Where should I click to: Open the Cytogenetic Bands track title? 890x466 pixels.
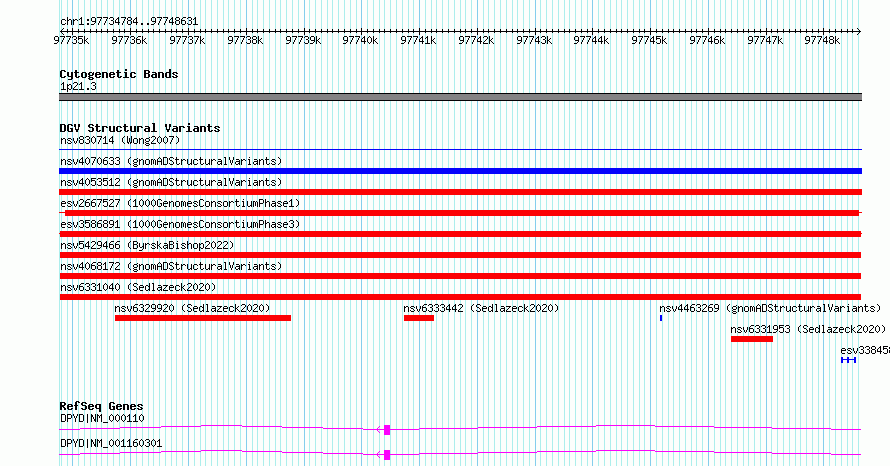click(119, 74)
